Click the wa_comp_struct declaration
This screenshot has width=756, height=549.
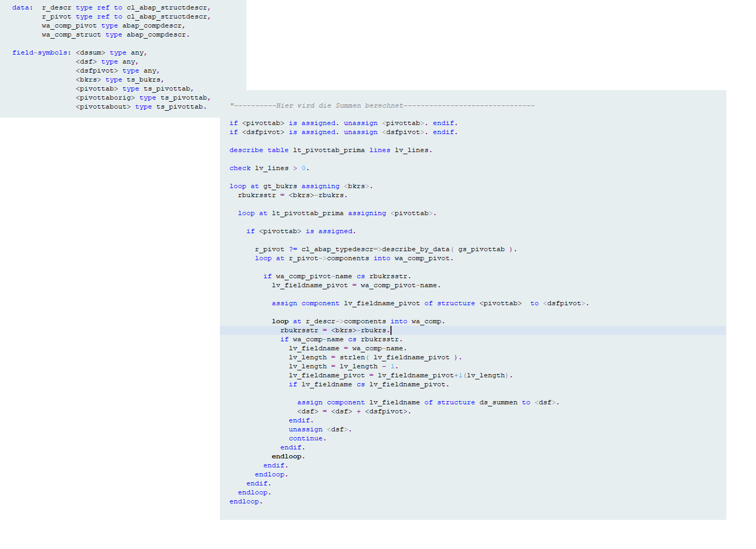point(115,35)
